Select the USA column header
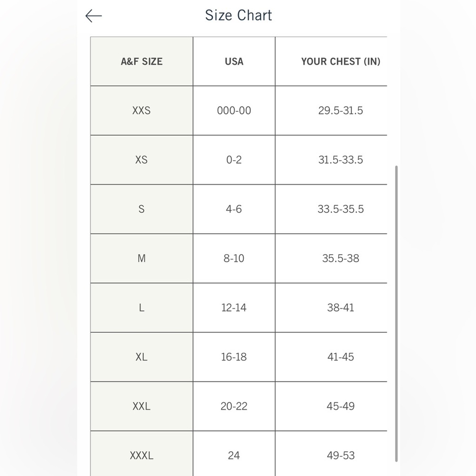The image size is (476, 476). point(234,61)
